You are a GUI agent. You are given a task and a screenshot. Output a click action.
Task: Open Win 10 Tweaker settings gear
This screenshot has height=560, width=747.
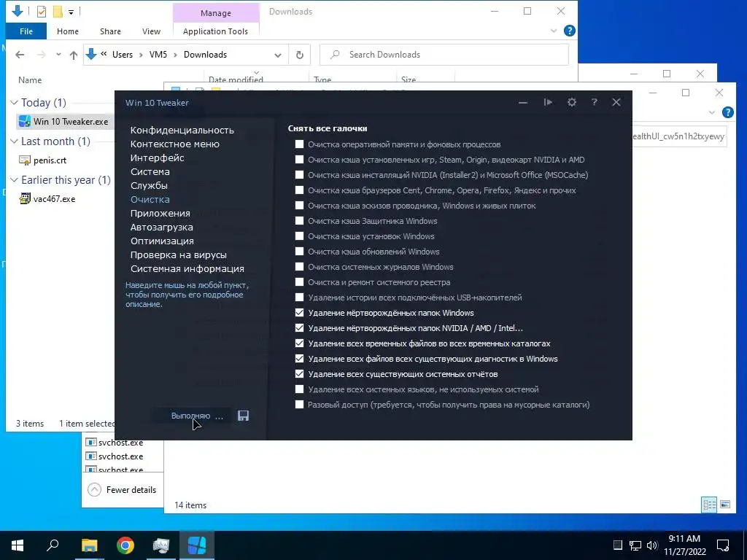[x=572, y=102]
